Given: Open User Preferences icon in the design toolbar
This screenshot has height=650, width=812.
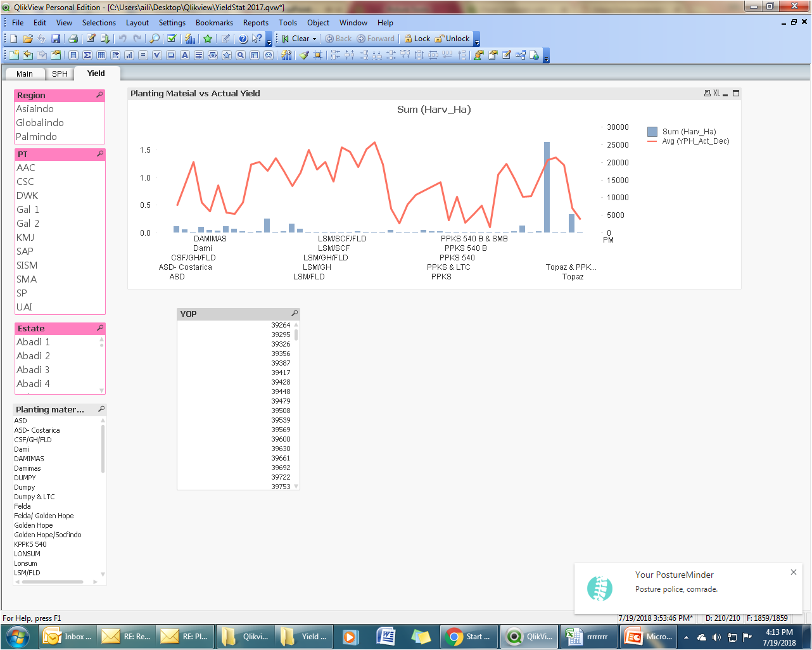Looking at the screenshot, I should 478,55.
